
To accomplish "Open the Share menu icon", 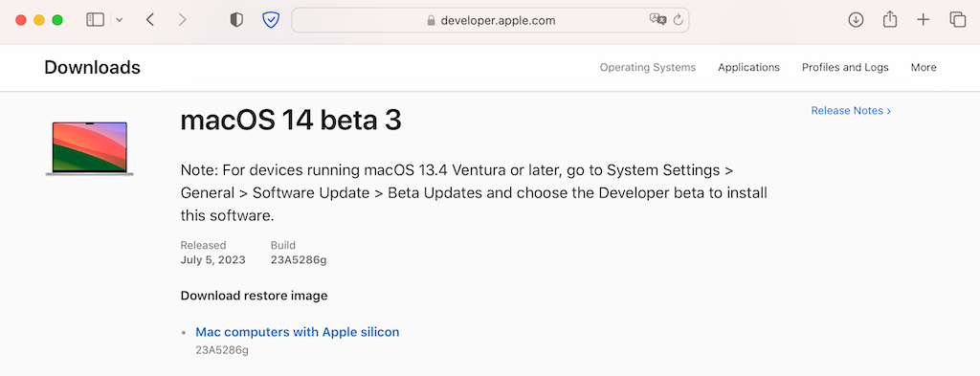I will 890,19.
